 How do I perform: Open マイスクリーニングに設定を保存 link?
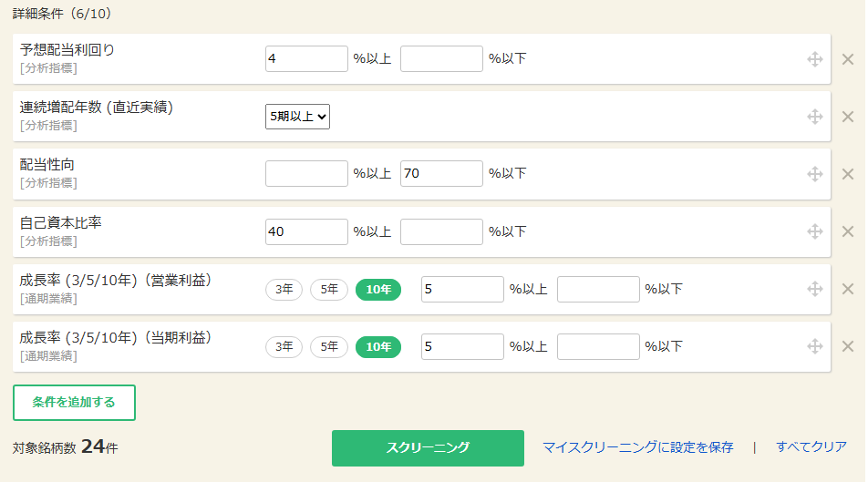pyautogui.click(x=637, y=447)
